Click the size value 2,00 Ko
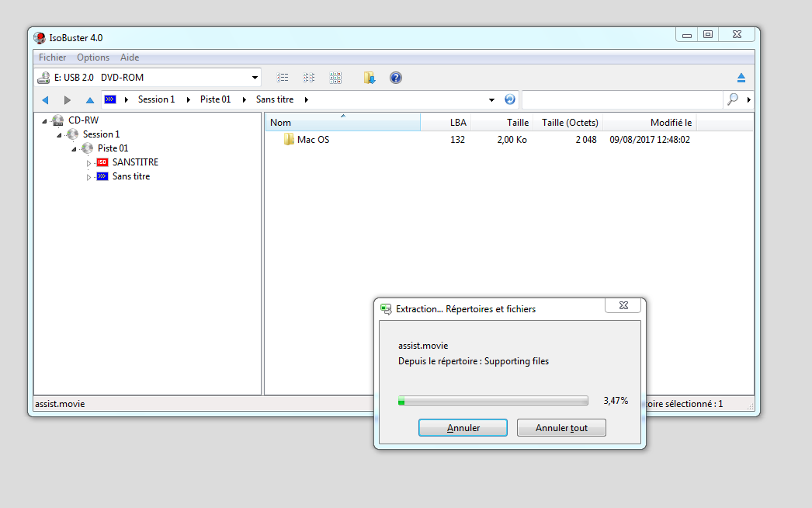This screenshot has width=812, height=508. [x=512, y=140]
